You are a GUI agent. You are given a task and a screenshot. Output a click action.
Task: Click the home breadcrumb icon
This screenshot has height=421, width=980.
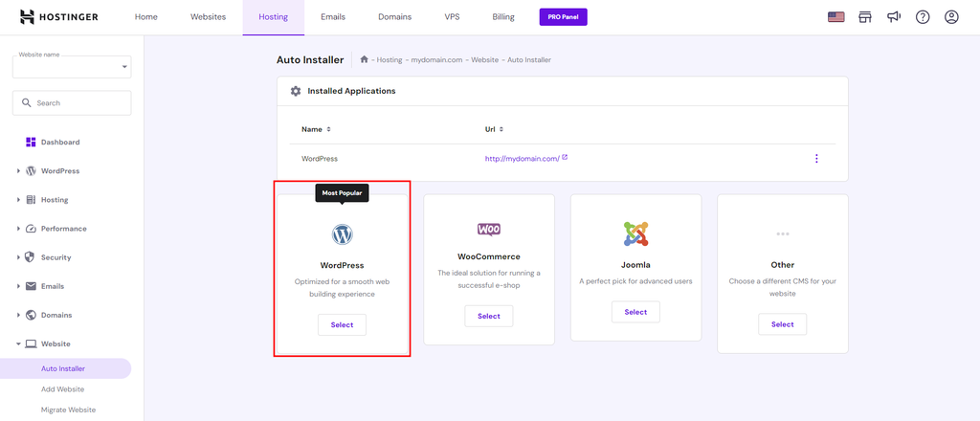(x=365, y=59)
